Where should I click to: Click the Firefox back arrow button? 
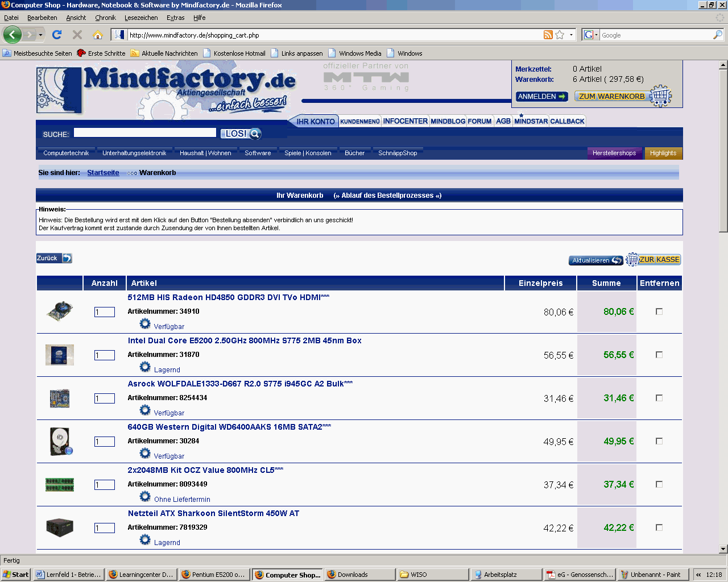[13, 35]
